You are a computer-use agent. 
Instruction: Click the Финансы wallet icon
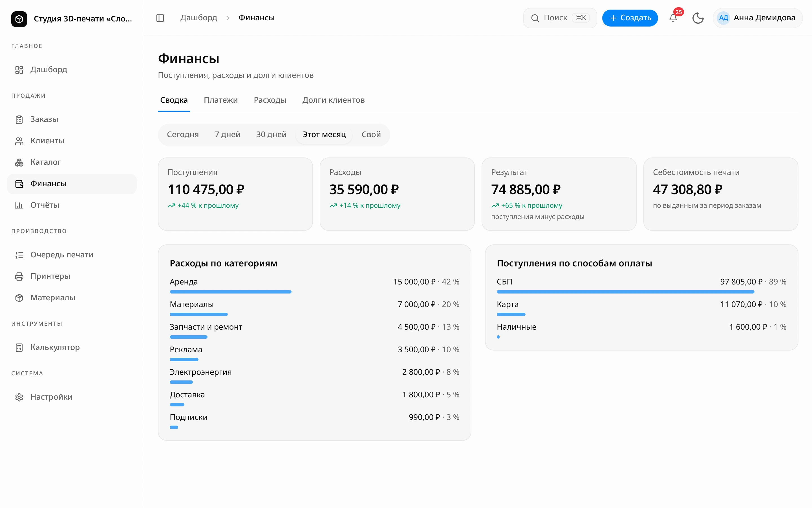(x=19, y=184)
